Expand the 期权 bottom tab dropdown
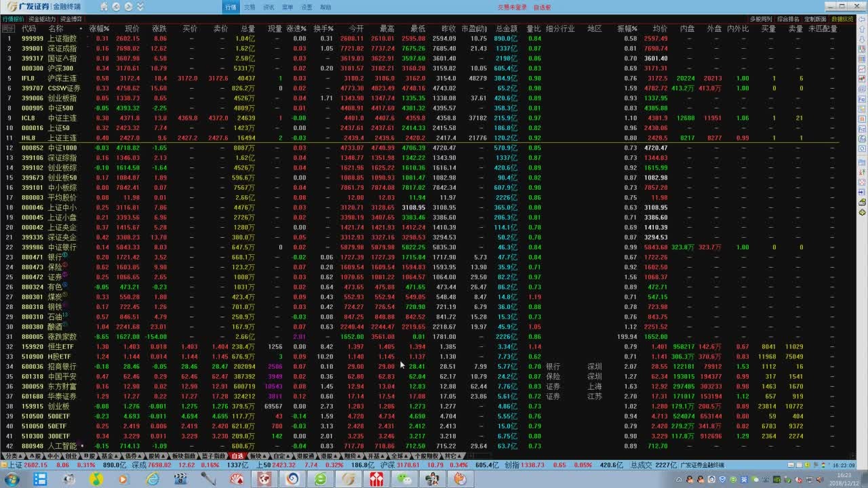The width and height of the screenshot is (868, 488). [x=358, y=456]
